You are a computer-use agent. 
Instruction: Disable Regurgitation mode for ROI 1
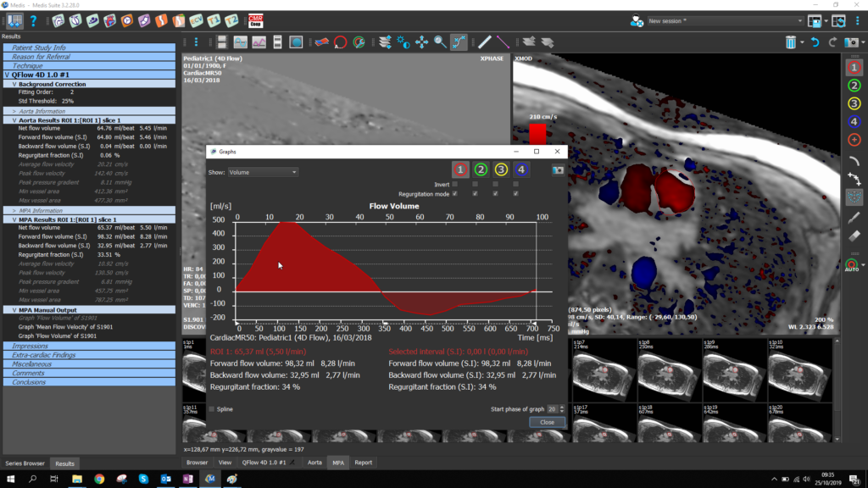454,192
